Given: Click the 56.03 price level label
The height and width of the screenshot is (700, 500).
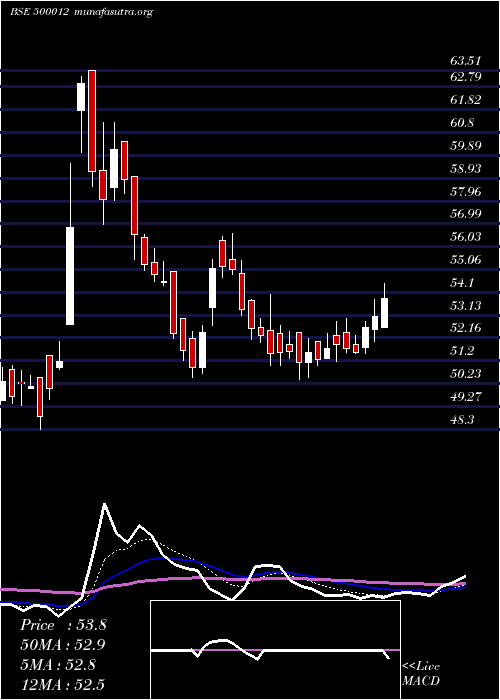Looking at the screenshot, I should coord(466,237).
